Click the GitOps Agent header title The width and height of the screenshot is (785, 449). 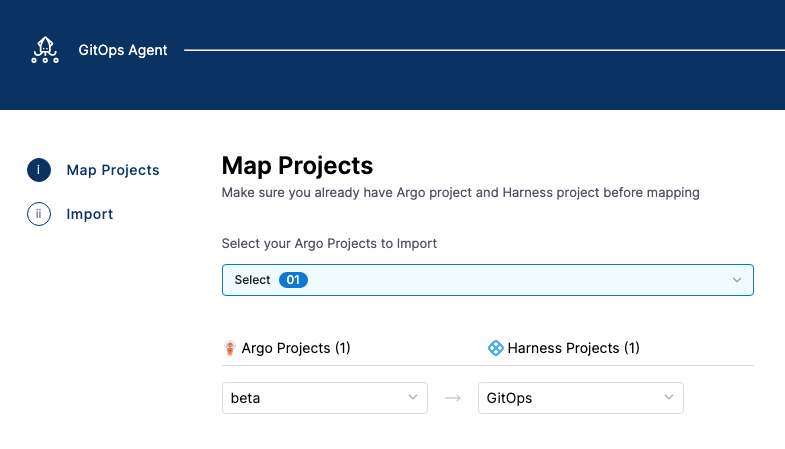[123, 49]
